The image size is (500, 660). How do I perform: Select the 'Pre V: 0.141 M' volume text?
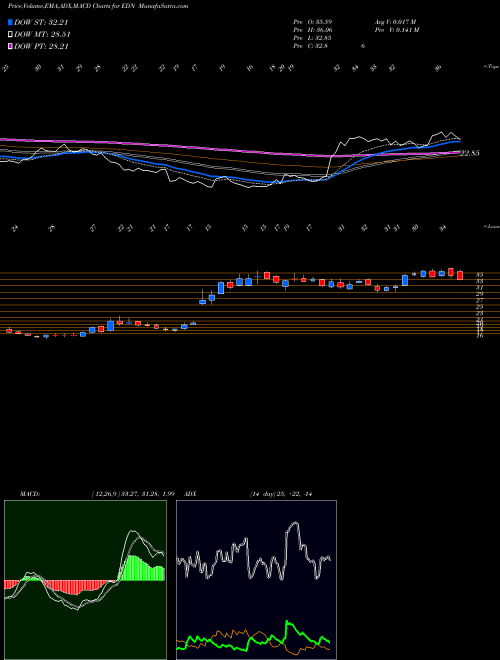pos(396,30)
